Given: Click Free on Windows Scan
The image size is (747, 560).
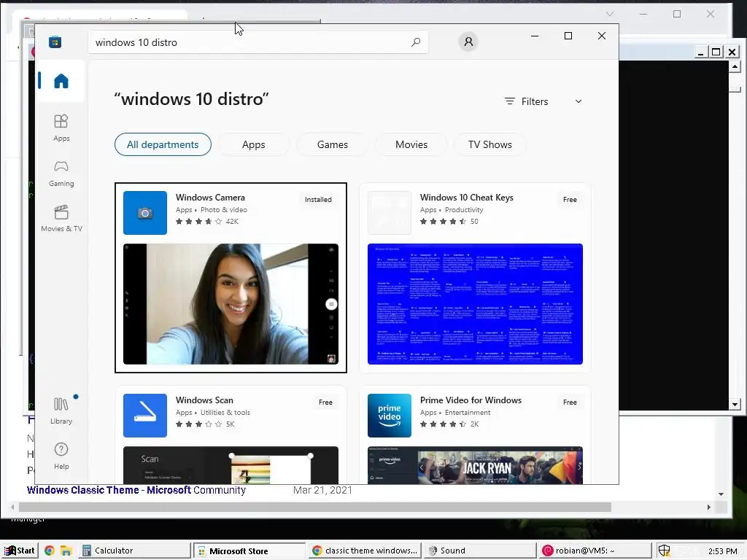Looking at the screenshot, I should (325, 402).
